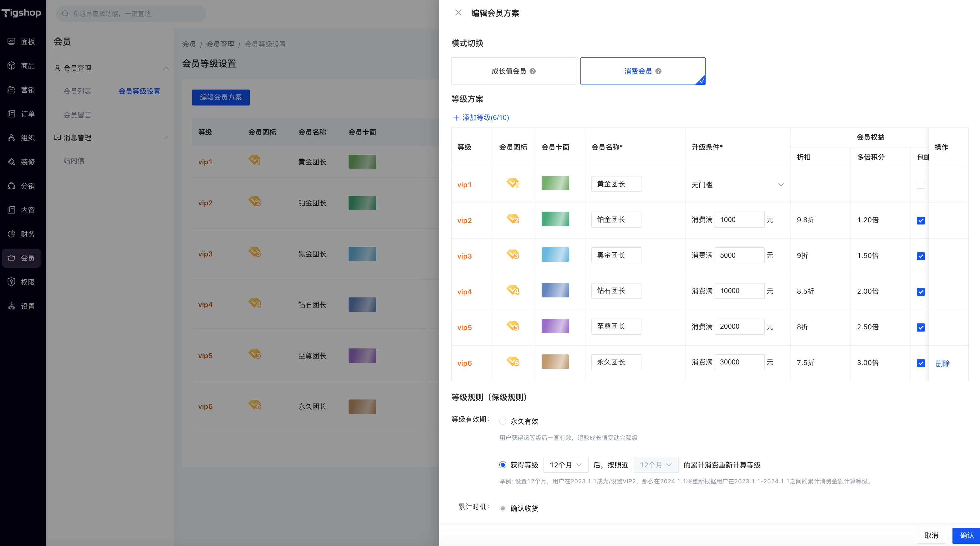Open the 会员列表 menu item
Viewport: 980px width, 546px height.
click(77, 91)
